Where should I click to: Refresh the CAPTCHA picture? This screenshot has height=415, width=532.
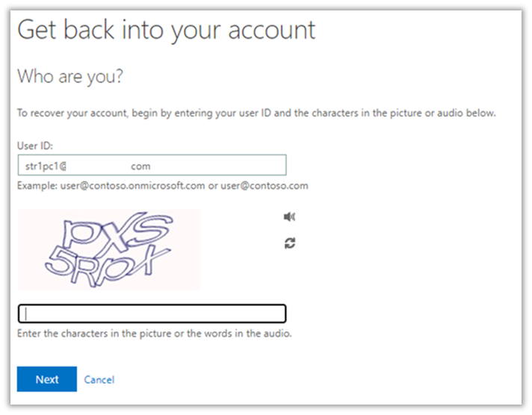290,243
